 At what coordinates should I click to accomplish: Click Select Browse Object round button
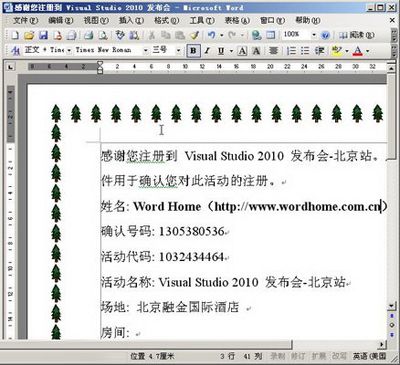pyautogui.click(x=392, y=325)
